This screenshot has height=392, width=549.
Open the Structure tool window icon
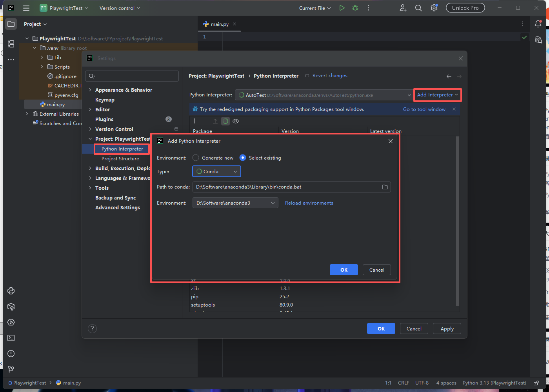pos(11,44)
